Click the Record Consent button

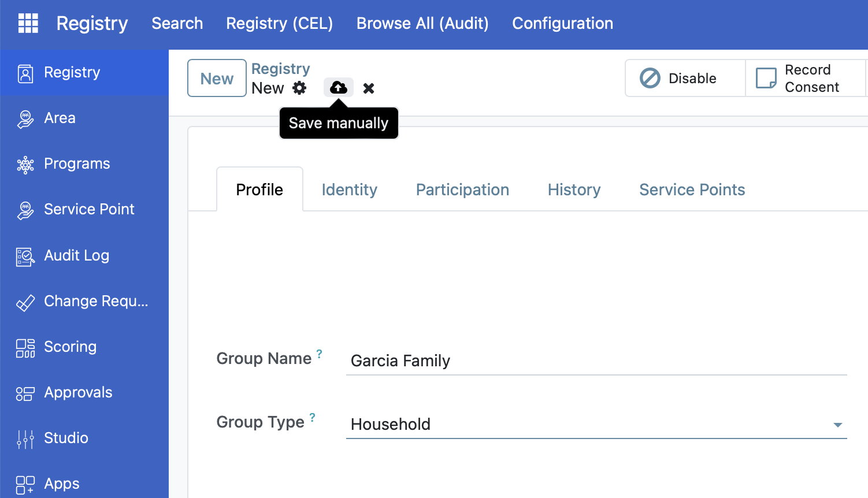[804, 79]
